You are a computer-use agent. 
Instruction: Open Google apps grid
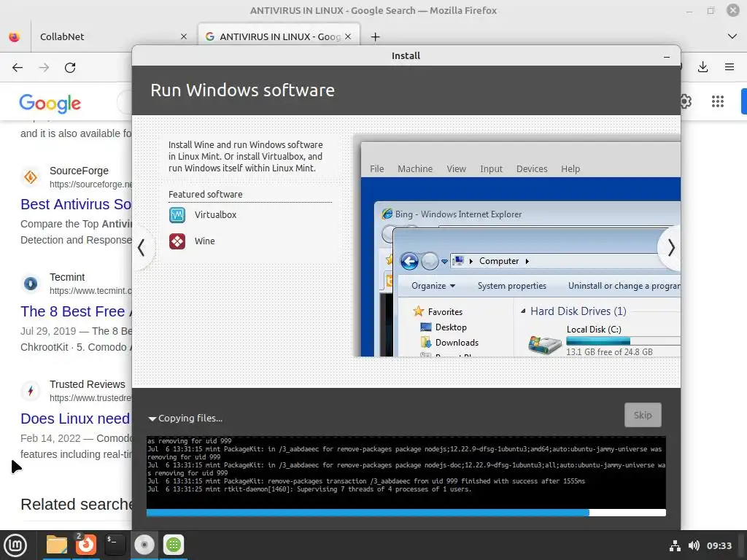[718, 101]
